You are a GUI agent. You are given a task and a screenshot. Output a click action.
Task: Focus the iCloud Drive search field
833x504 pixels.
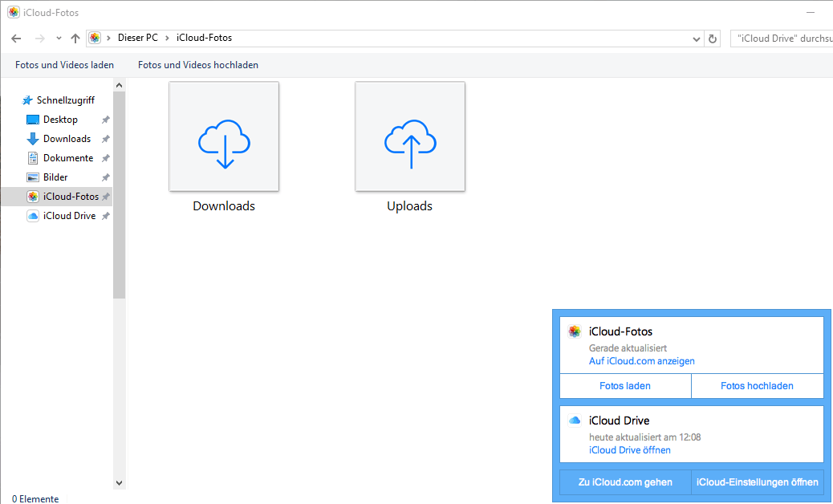782,39
